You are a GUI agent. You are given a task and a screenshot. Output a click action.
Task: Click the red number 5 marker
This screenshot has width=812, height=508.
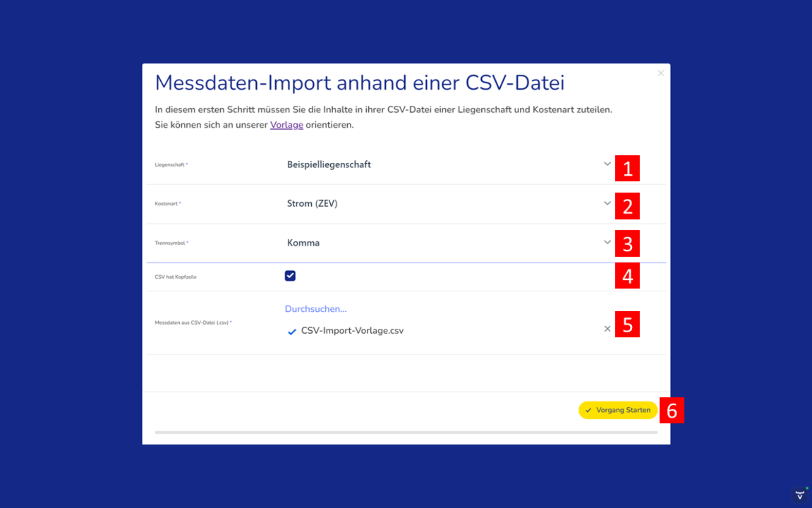tap(627, 324)
